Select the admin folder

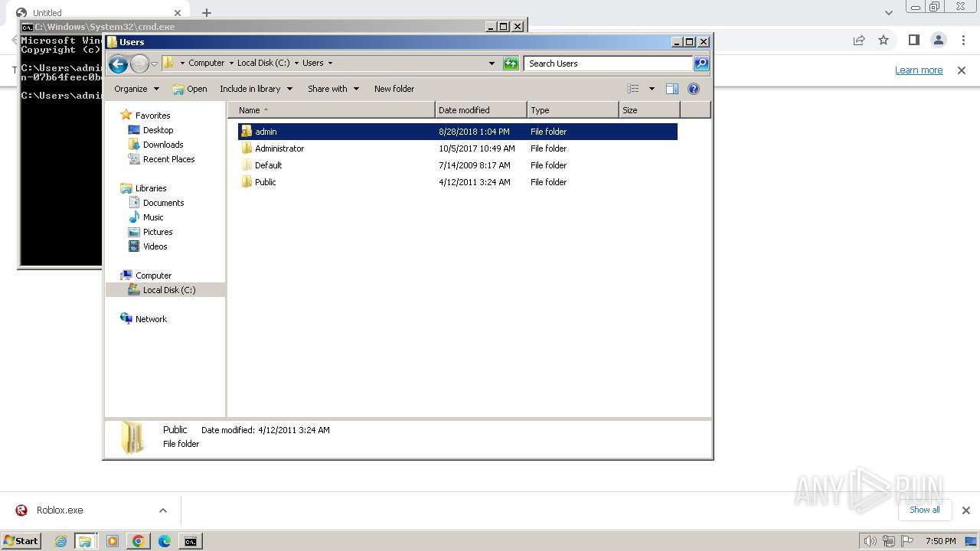pyautogui.click(x=458, y=132)
